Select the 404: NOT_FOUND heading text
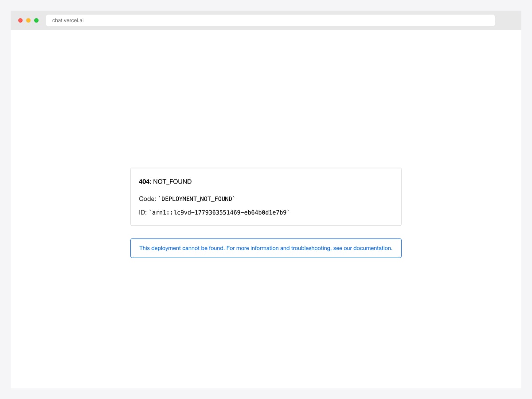The image size is (532, 399). point(165,182)
